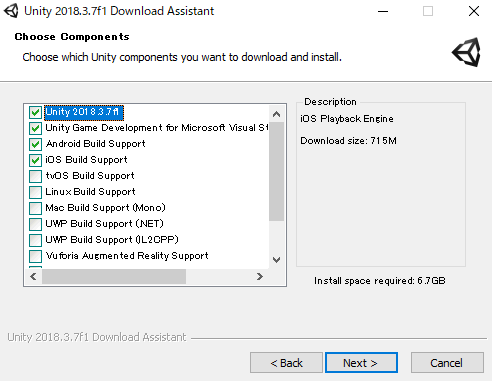Viewport: 492px width, 381px height.
Task: Enable Mac Build Support (Mono) checkbox
Action: click(x=35, y=208)
